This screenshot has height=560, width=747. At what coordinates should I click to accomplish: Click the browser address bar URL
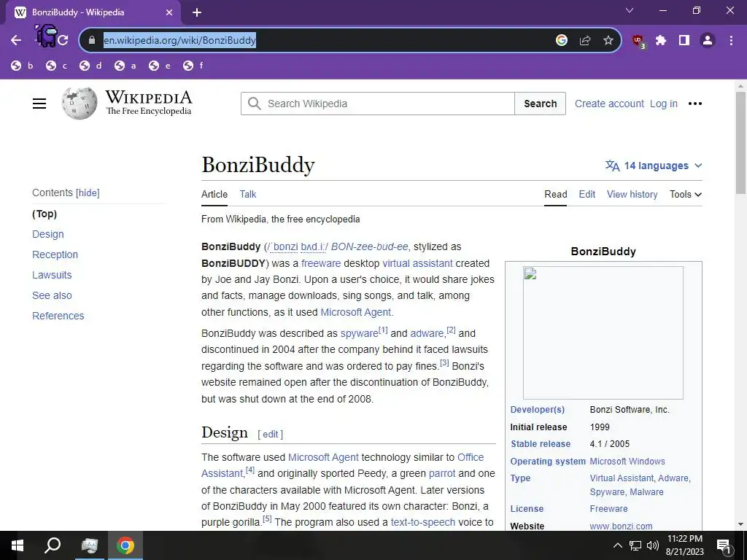click(x=179, y=40)
